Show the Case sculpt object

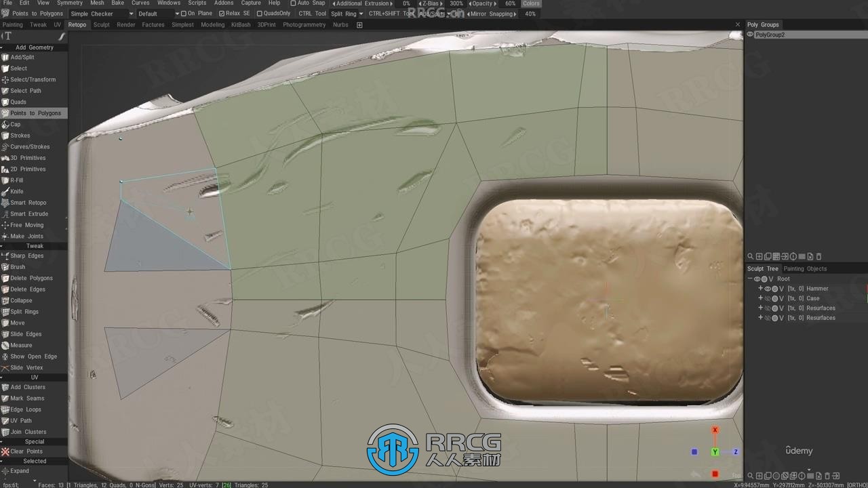click(768, 298)
